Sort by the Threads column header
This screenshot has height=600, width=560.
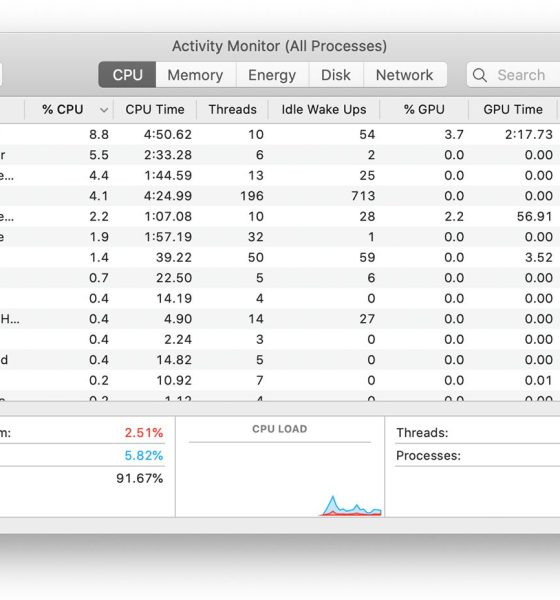click(233, 110)
